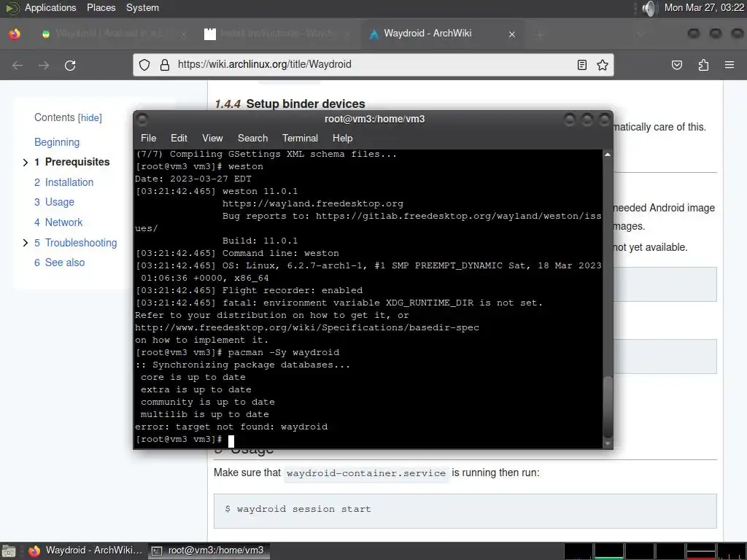
Task: Click the root@vm3 terminal taskbar button
Action: tap(209, 551)
